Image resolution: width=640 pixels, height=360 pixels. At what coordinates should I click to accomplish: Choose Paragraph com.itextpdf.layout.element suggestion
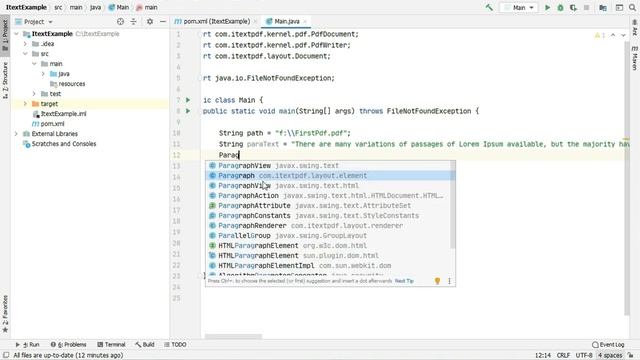329,176
